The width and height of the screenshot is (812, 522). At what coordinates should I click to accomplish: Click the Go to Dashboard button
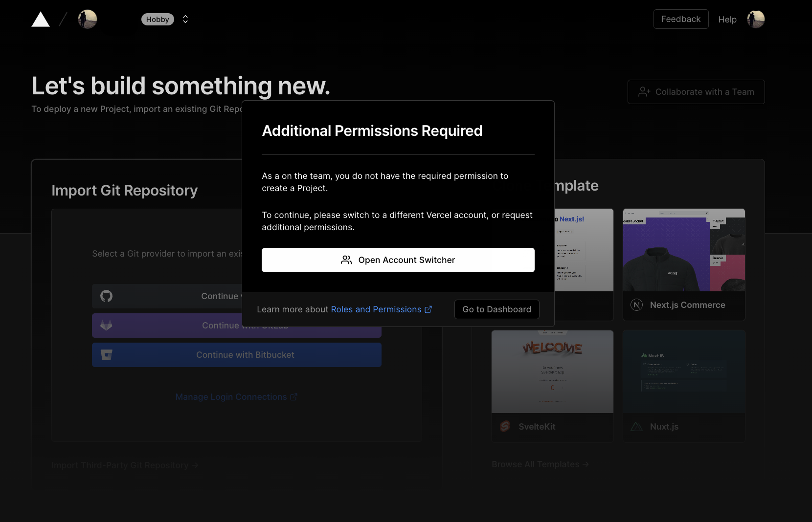pyautogui.click(x=496, y=309)
